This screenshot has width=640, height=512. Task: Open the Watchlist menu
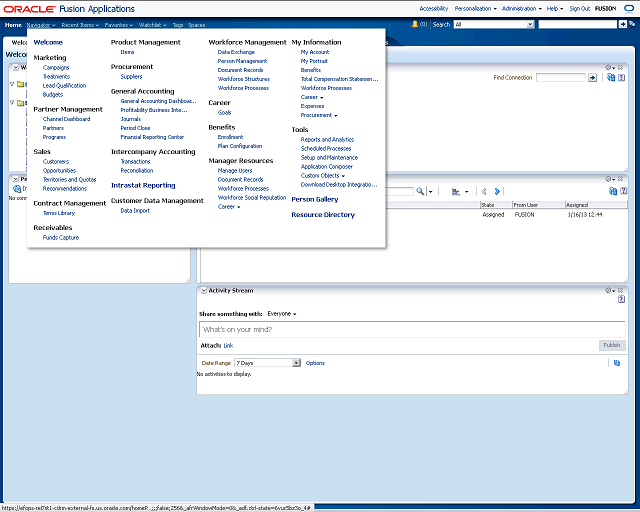click(x=153, y=25)
